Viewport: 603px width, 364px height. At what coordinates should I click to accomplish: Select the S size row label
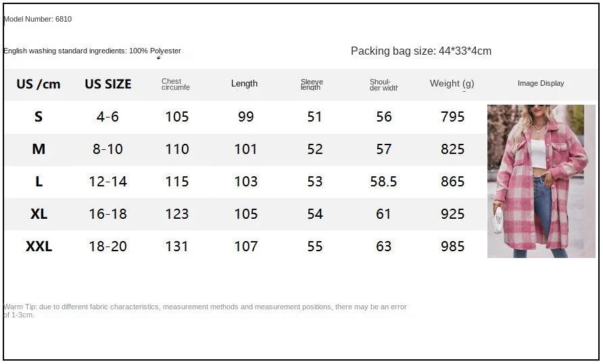click(x=39, y=117)
